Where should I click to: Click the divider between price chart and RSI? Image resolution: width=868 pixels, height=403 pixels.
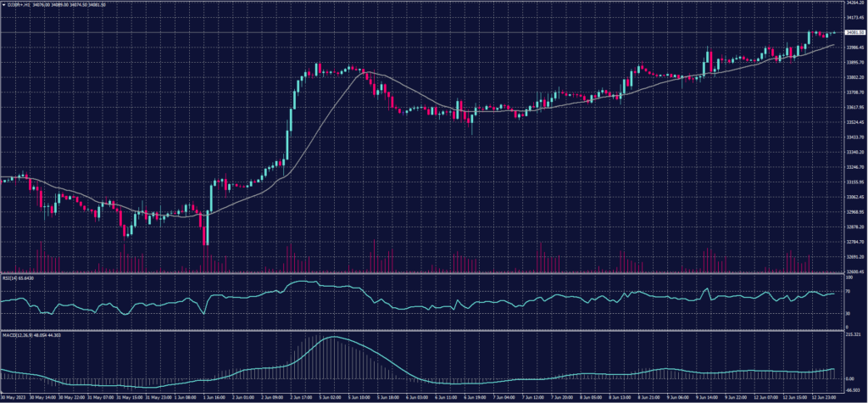[x=424, y=273]
